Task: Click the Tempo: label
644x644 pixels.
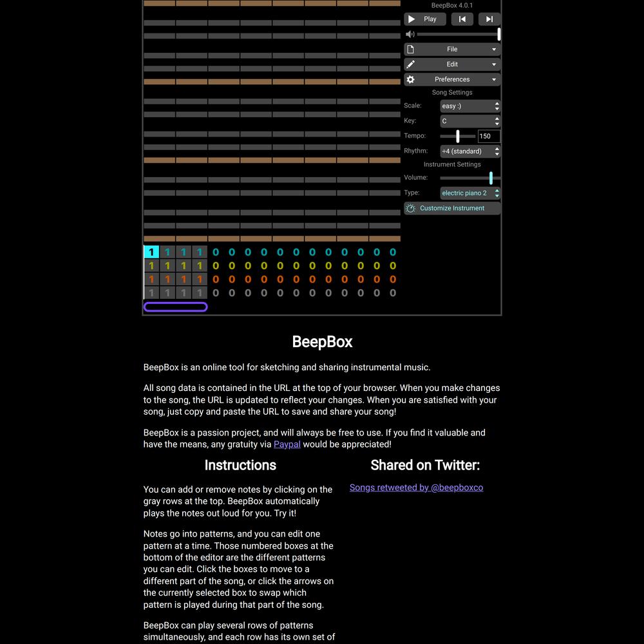Action: point(415,135)
